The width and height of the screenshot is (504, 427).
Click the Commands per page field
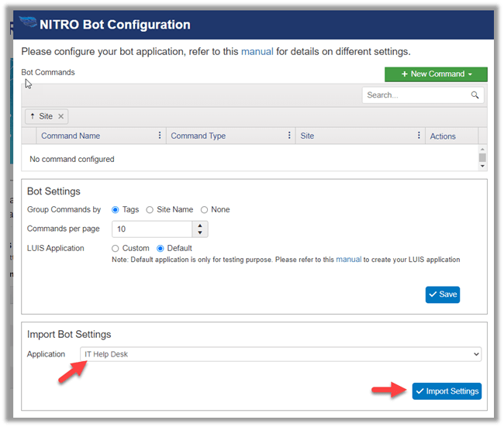point(152,229)
